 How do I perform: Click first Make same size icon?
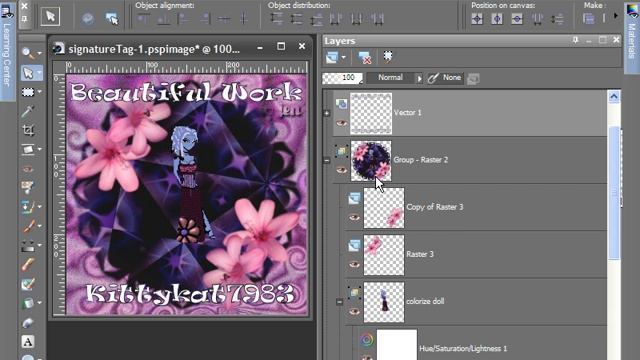click(x=589, y=19)
